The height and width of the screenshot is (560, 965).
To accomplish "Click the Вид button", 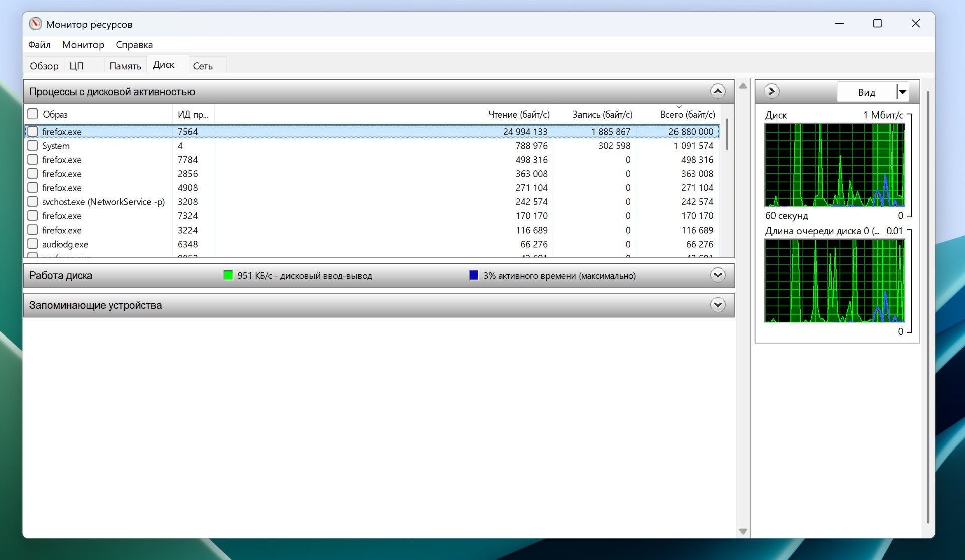I will pyautogui.click(x=866, y=92).
